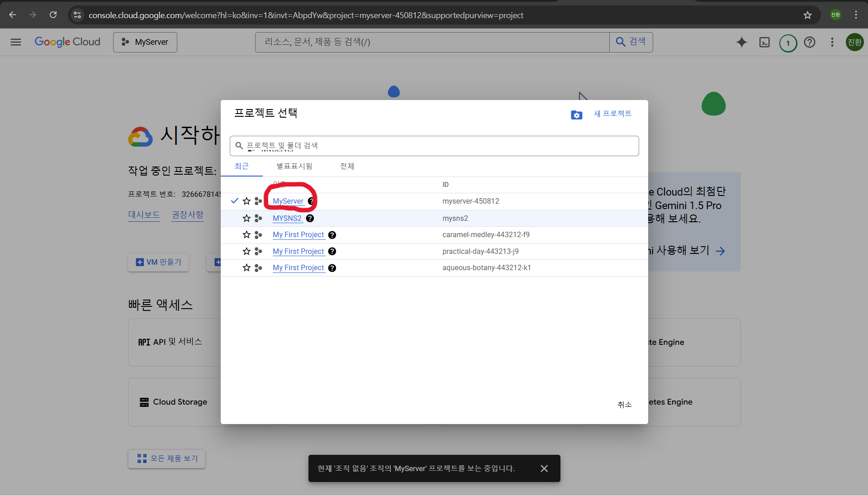Open notifications badge showing 1
This screenshot has width=868, height=496.
[788, 43]
